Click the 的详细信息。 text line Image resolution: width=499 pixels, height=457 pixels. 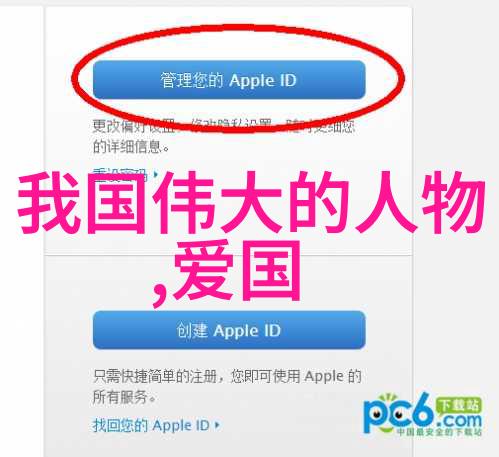(131, 147)
